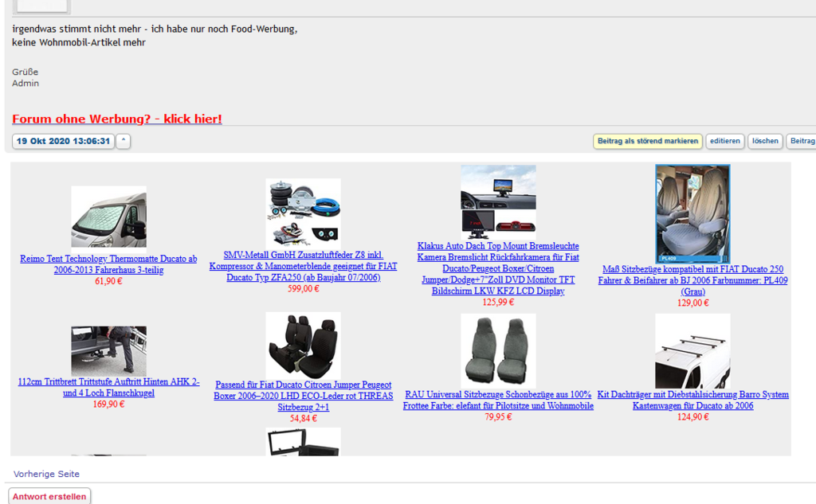Click the 79,95 € price text
Image resolution: width=816 pixels, height=504 pixels.
498,416
